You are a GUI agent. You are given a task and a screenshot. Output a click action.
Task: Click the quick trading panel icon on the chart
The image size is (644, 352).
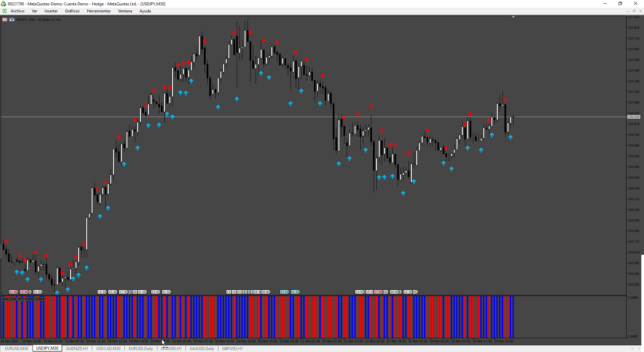coord(5,19)
